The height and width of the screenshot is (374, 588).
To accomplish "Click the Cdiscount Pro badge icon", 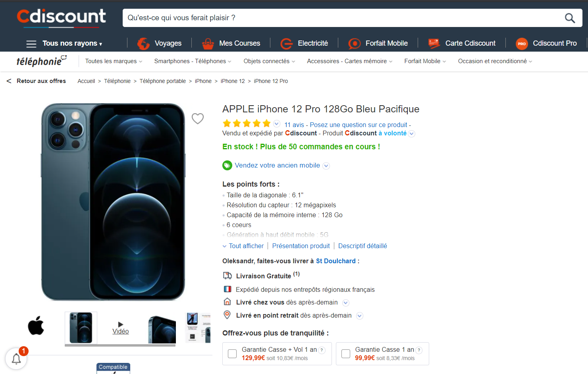I will coord(522,44).
